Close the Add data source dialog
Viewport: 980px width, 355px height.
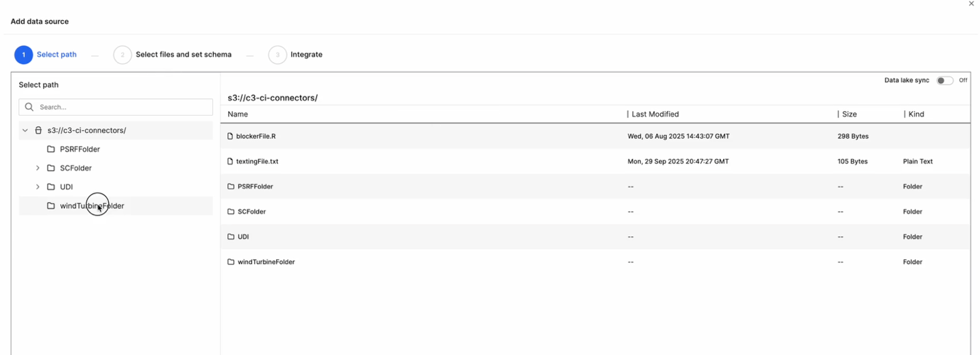(971, 4)
